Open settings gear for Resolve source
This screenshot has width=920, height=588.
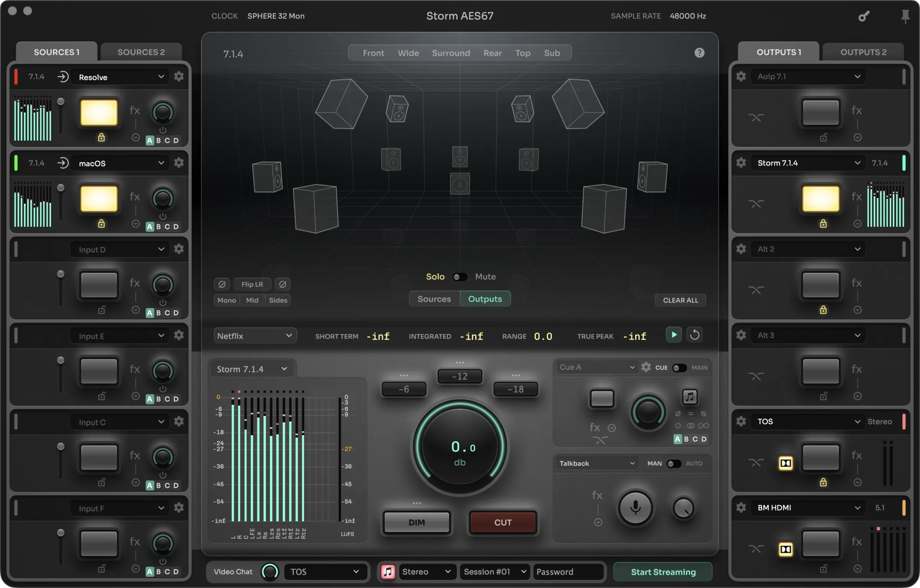(179, 77)
